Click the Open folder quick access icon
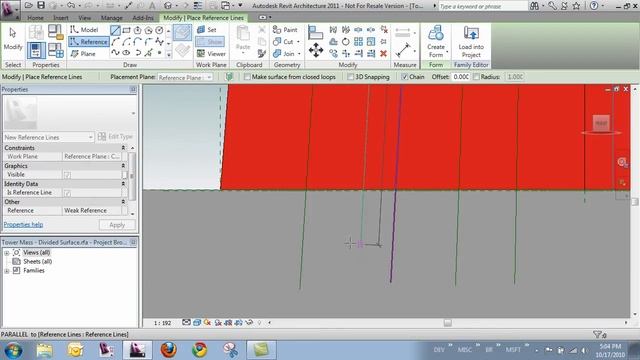The width and height of the screenshot is (640, 360). 29,5
